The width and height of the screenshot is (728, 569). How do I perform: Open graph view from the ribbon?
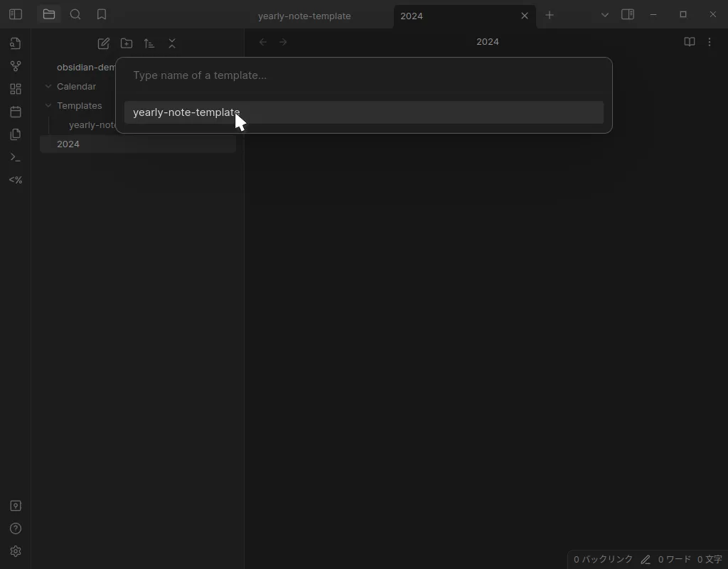tap(16, 66)
